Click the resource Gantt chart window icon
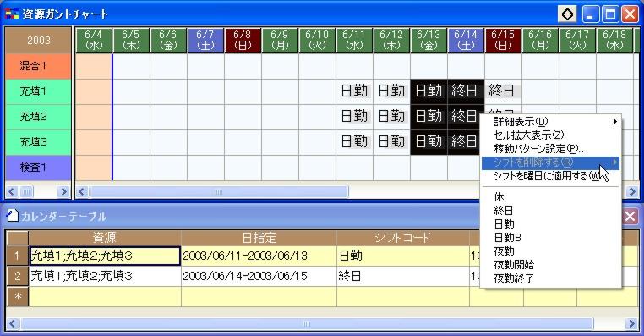This screenshot has height=336, width=644. [x=12, y=14]
